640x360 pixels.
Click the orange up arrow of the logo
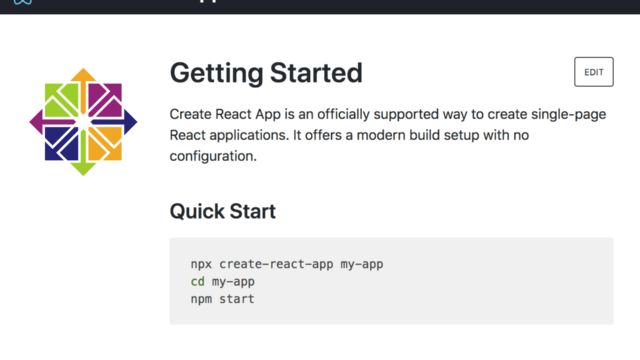click(x=83, y=88)
